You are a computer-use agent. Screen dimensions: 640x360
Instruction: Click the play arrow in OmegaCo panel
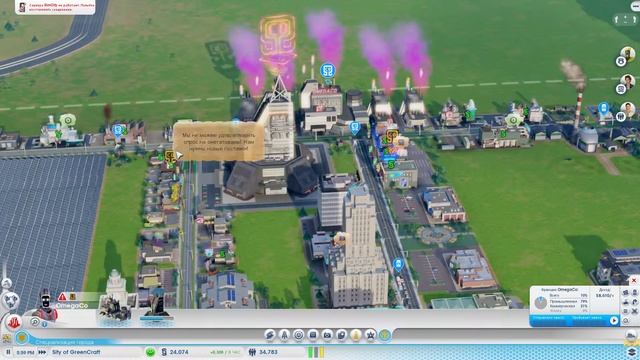pyautogui.click(x=614, y=320)
